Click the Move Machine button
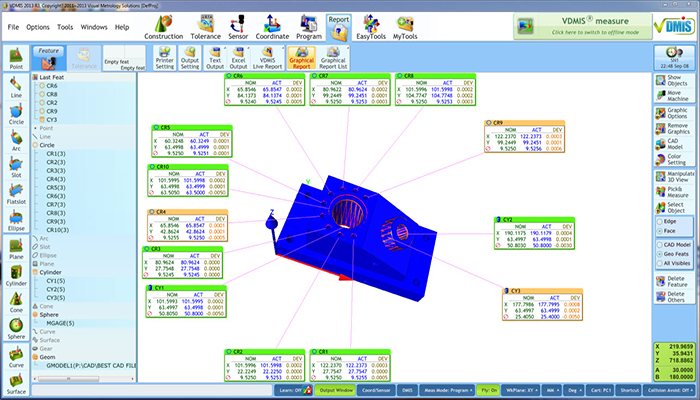This screenshot has width=700, height=400. 675,96
